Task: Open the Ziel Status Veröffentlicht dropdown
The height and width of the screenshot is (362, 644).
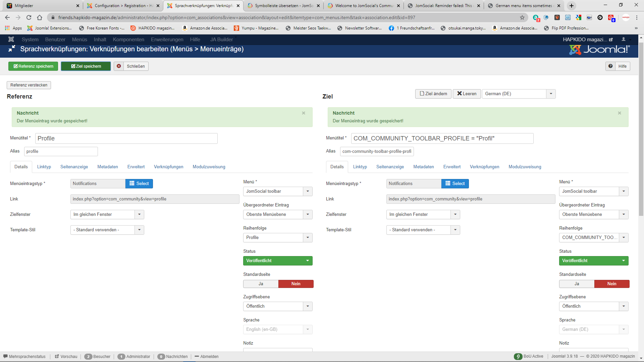Action: click(593, 260)
